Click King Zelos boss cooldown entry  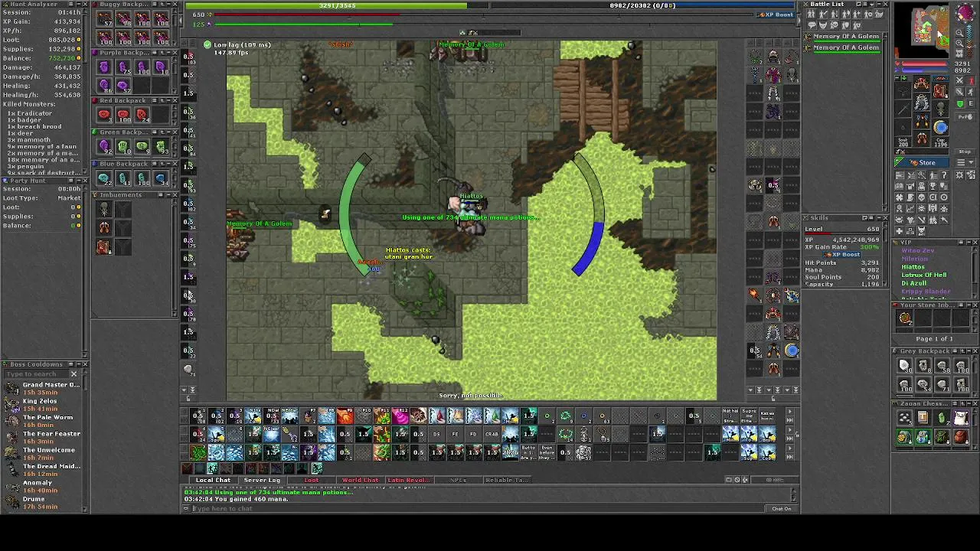42,405
